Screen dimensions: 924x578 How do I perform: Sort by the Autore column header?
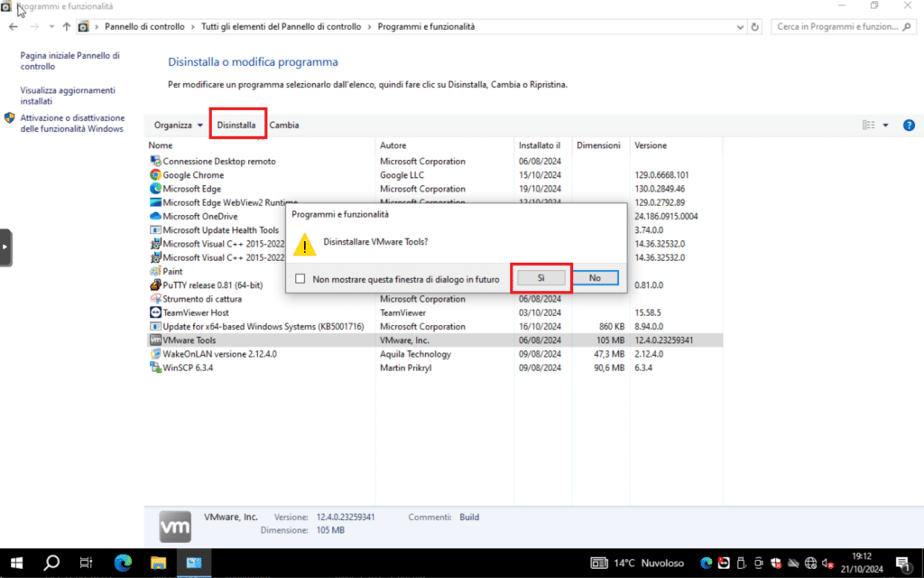pos(393,145)
